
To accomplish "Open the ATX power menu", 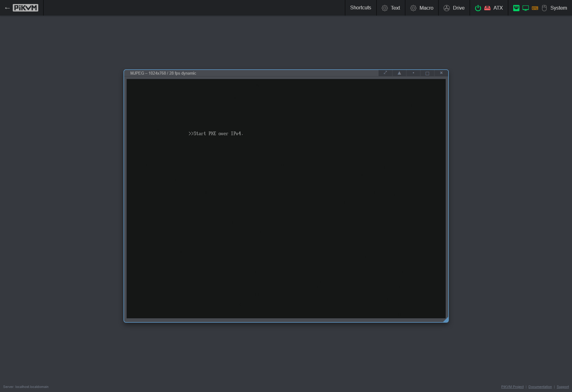I will coord(498,8).
